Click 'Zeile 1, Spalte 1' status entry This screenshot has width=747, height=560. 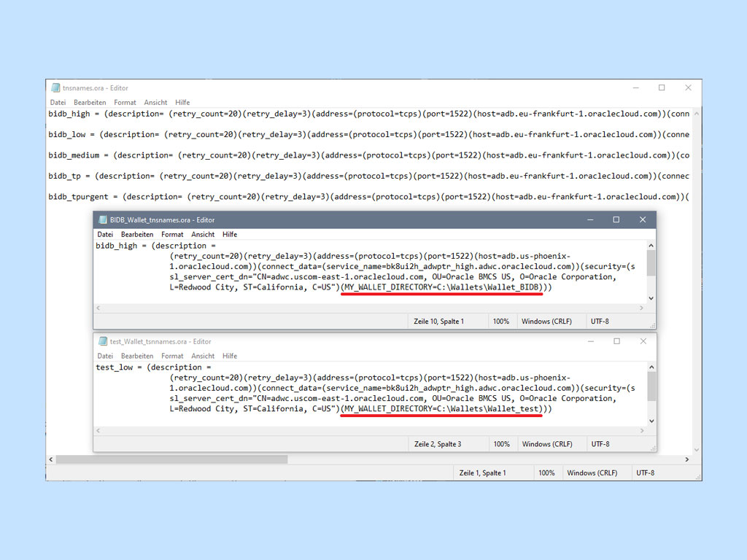483,472
